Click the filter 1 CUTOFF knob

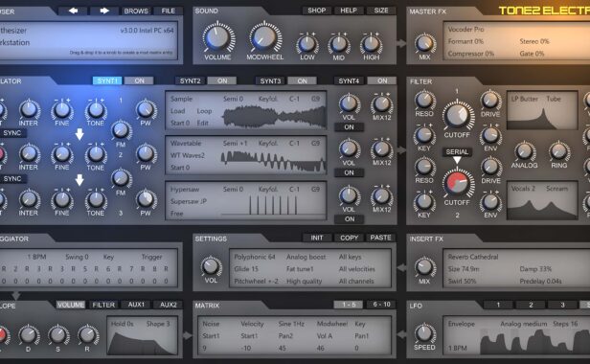[x=457, y=115]
